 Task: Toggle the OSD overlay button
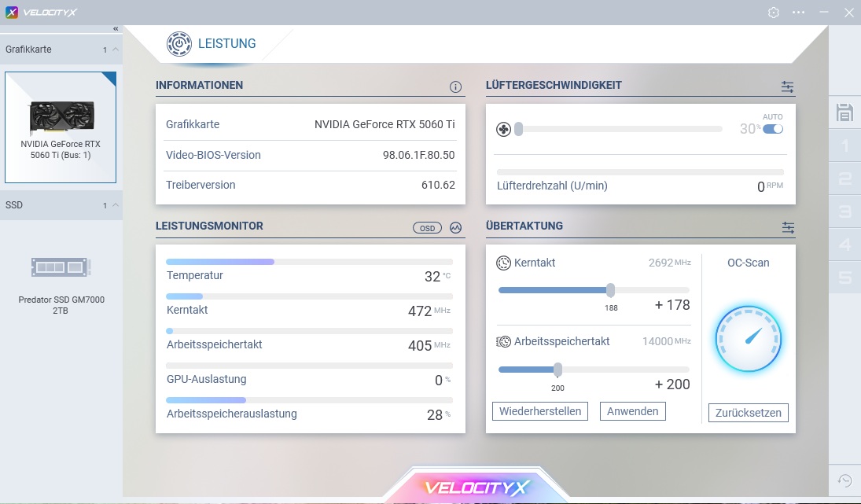(427, 228)
